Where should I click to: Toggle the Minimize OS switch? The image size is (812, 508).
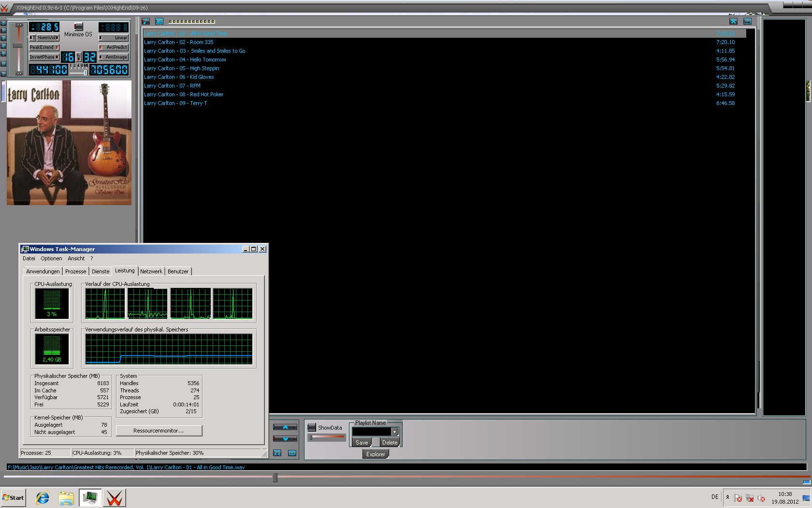coord(78,27)
